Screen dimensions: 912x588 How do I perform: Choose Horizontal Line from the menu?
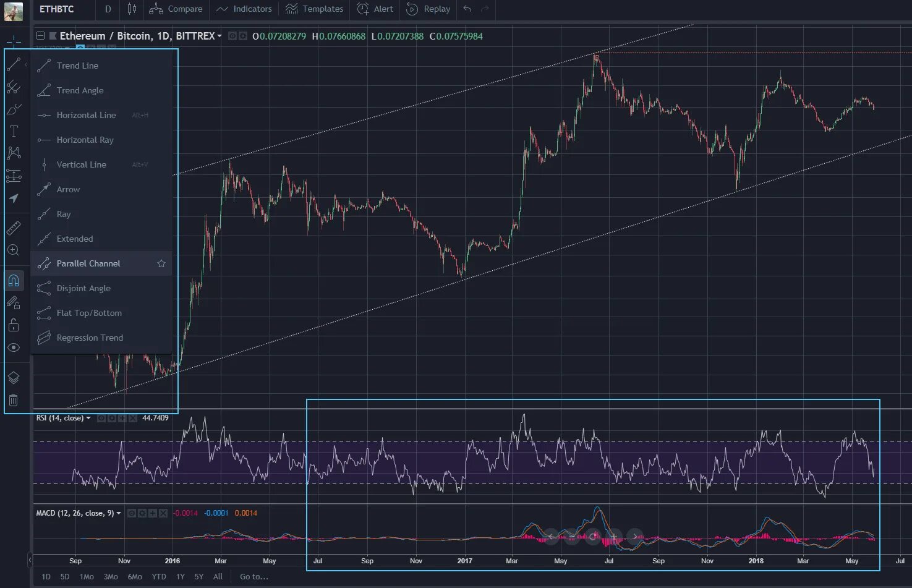[101, 115]
